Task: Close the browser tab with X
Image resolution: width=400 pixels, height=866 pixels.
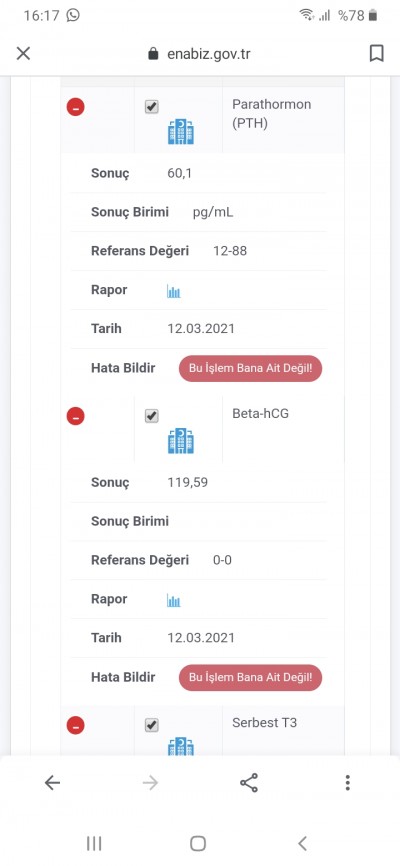Action: pyautogui.click(x=23, y=54)
